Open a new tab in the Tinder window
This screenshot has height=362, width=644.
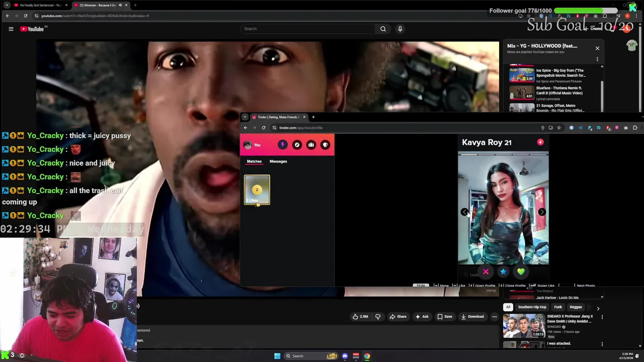[x=313, y=117]
